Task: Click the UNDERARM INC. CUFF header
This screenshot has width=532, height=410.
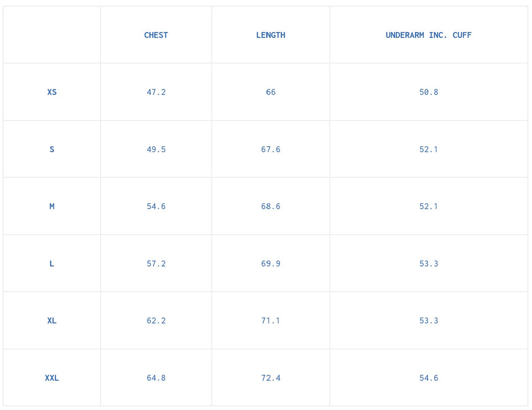Action: pyautogui.click(x=429, y=35)
